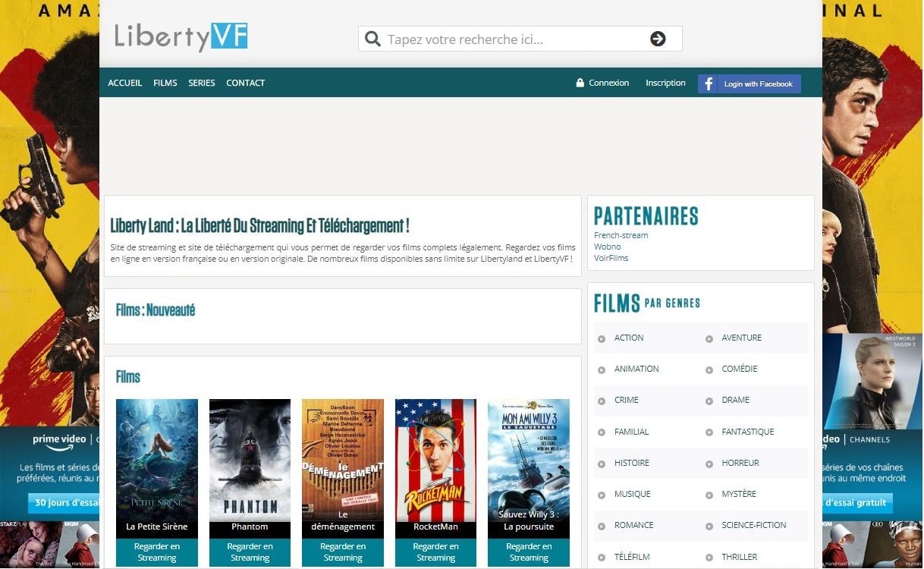
Task: Click Regarder en Streaming under Phantom
Action: (250, 552)
